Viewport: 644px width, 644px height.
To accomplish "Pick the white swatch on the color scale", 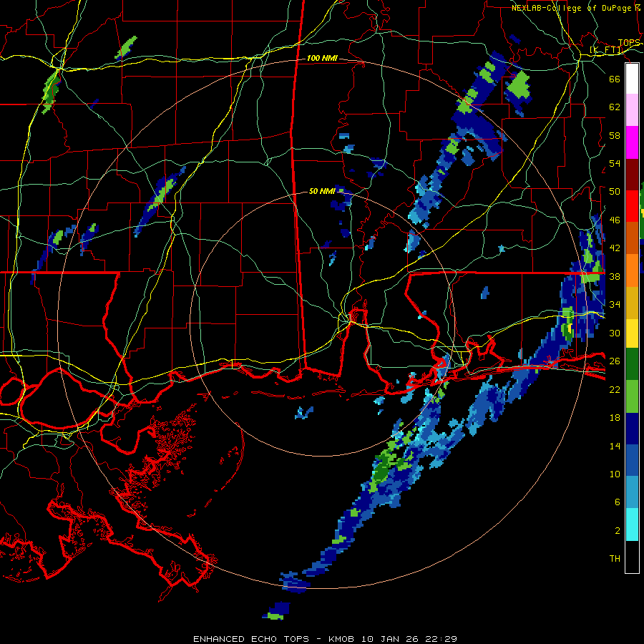I will tap(632, 79).
